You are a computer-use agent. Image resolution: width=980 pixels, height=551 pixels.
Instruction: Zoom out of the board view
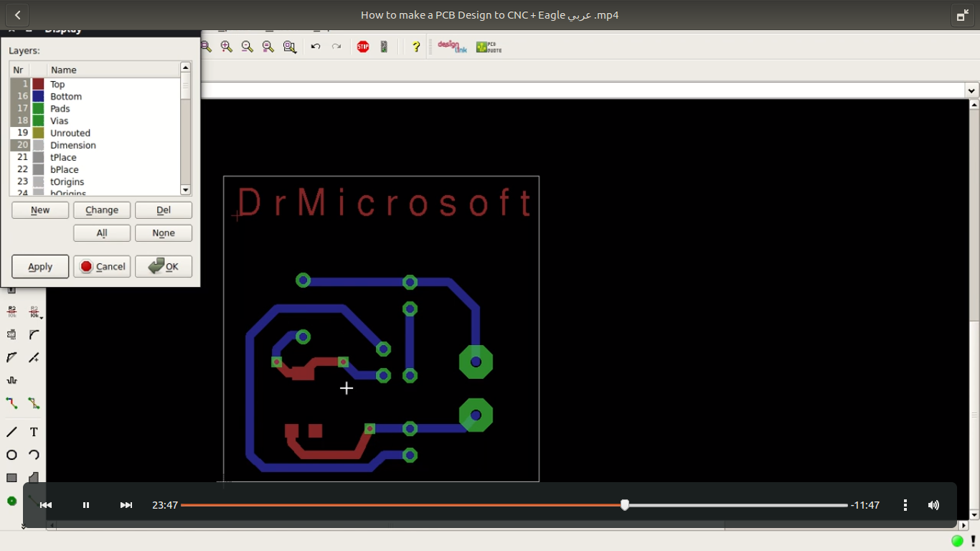[x=248, y=47]
